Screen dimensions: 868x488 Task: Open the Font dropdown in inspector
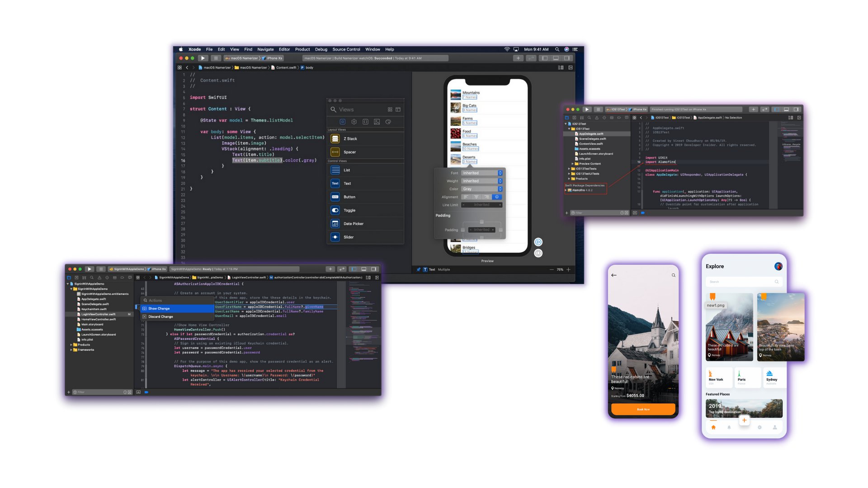(481, 173)
